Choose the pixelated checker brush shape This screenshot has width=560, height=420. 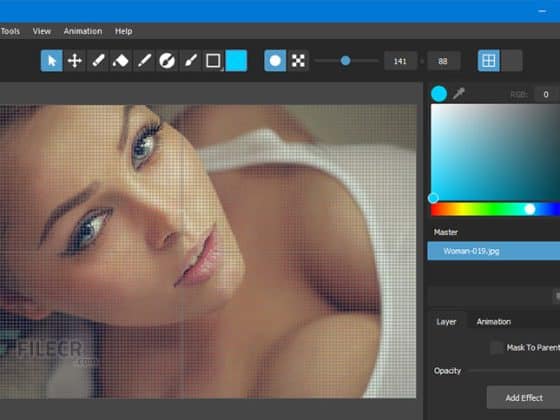(x=298, y=61)
